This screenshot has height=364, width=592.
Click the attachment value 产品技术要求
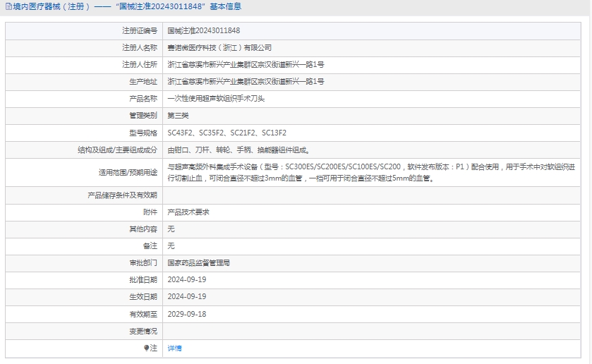pyautogui.click(x=188, y=212)
